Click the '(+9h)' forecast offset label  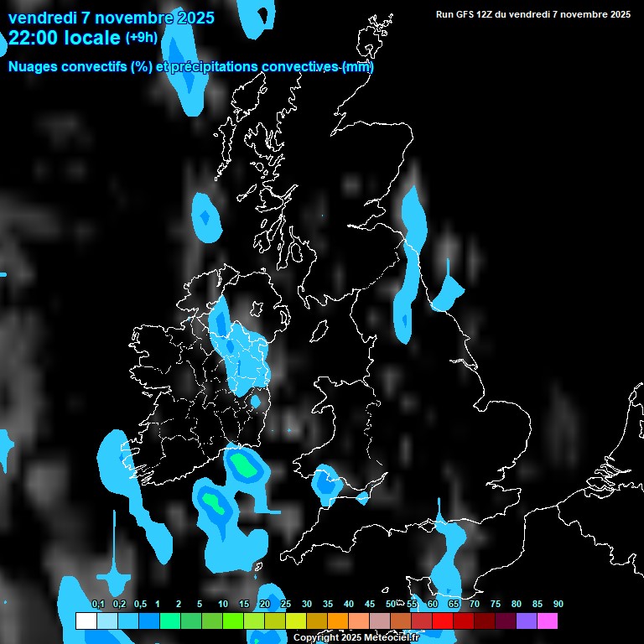pos(141,38)
